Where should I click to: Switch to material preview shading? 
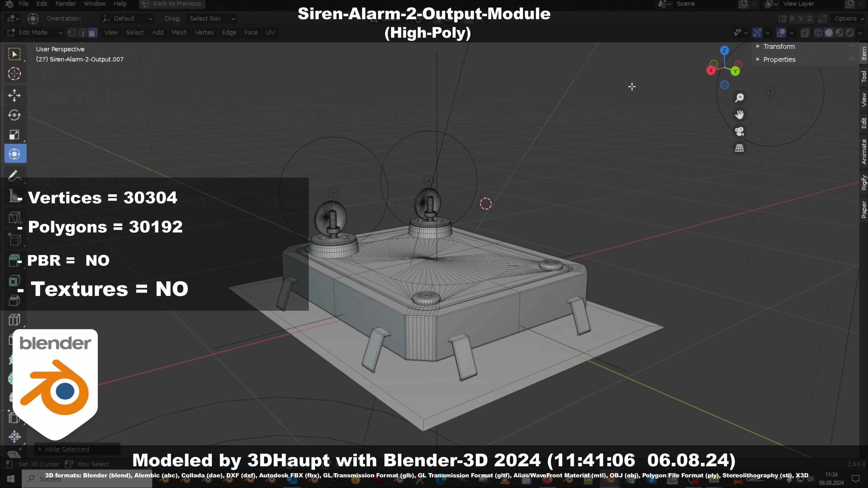[839, 33]
